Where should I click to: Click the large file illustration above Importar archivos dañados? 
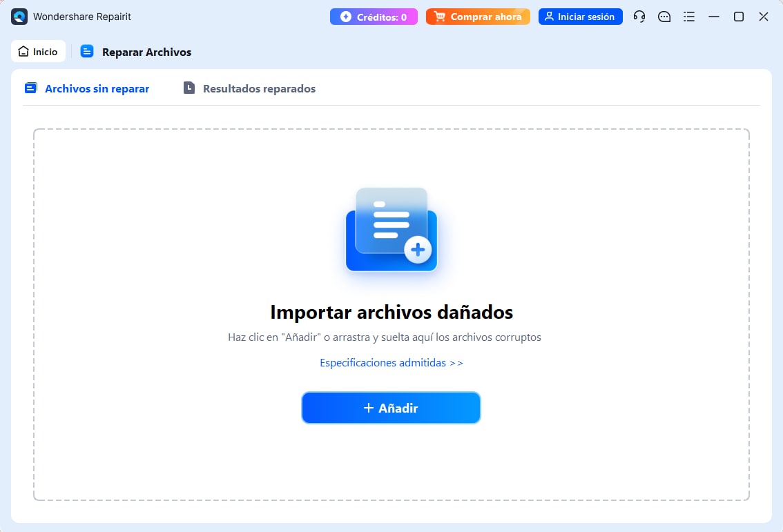[x=391, y=230]
